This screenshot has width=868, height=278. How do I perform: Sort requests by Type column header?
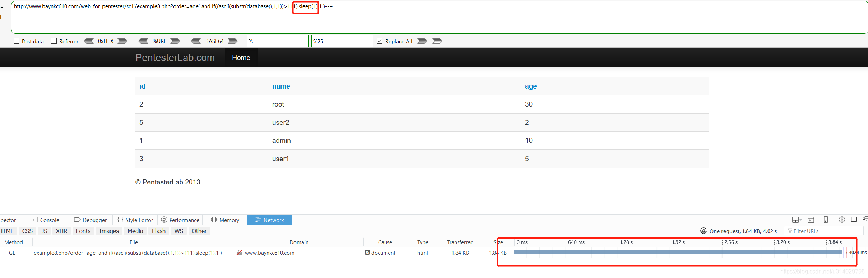pos(423,242)
